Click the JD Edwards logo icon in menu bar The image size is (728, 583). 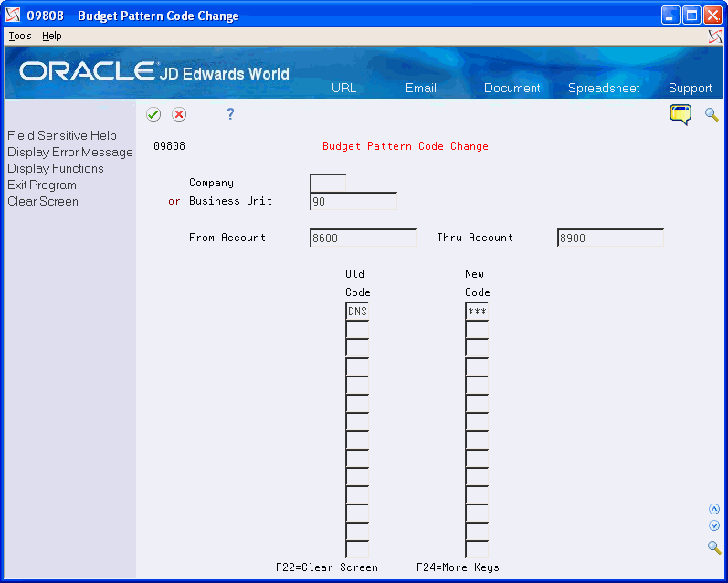(715, 37)
